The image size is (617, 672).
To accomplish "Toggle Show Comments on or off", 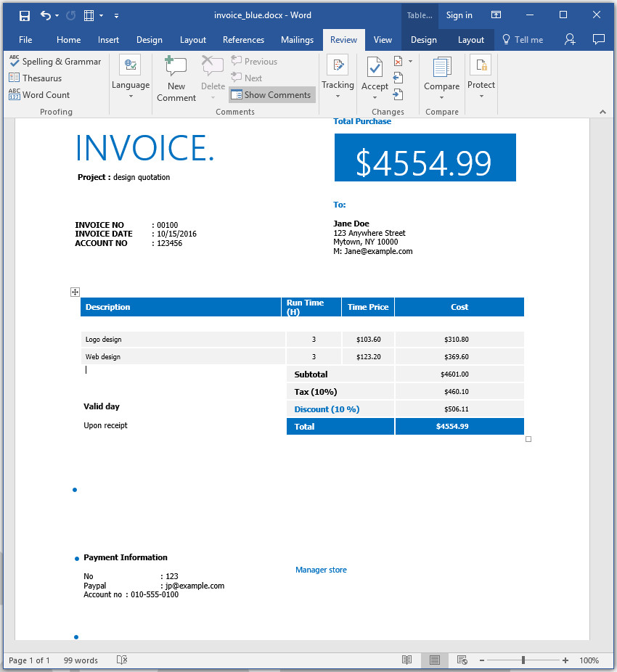I will pyautogui.click(x=271, y=94).
